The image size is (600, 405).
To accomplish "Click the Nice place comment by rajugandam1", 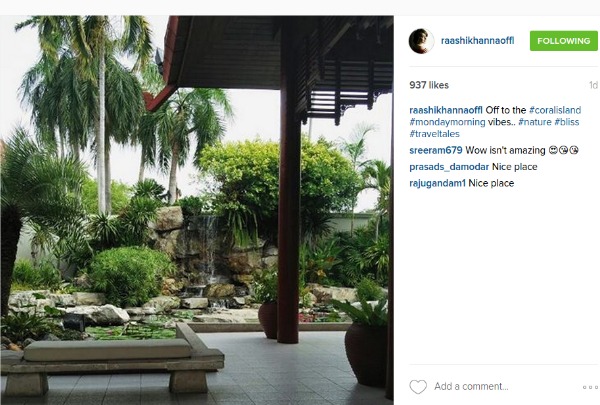I will tap(491, 183).
